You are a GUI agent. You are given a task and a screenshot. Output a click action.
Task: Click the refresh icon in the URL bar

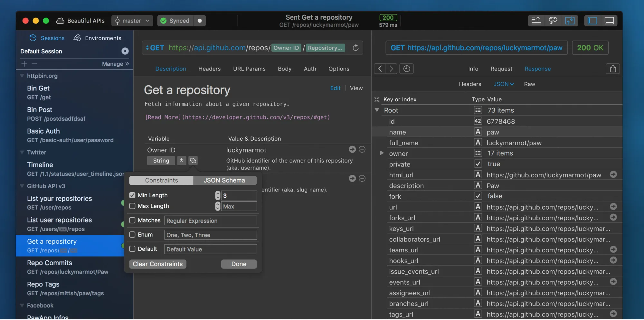click(355, 48)
